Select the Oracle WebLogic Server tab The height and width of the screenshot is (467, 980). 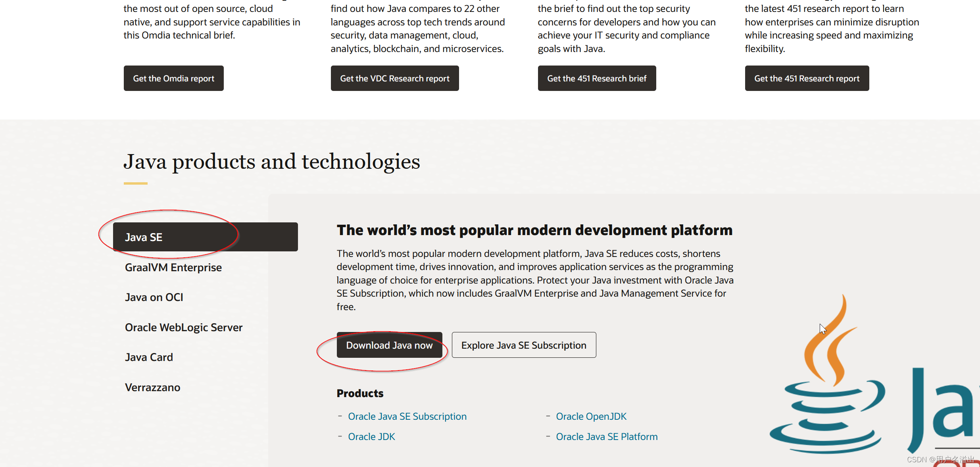pyautogui.click(x=183, y=328)
